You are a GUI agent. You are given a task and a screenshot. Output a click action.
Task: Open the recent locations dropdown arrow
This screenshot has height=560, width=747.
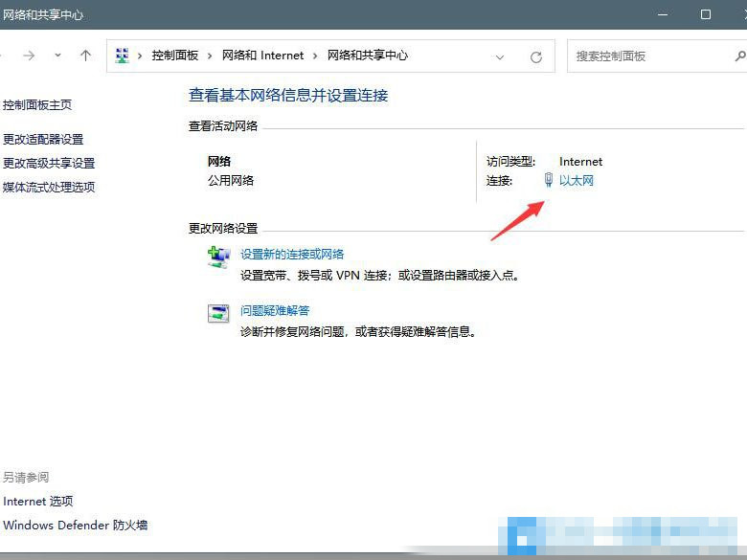(x=57, y=56)
